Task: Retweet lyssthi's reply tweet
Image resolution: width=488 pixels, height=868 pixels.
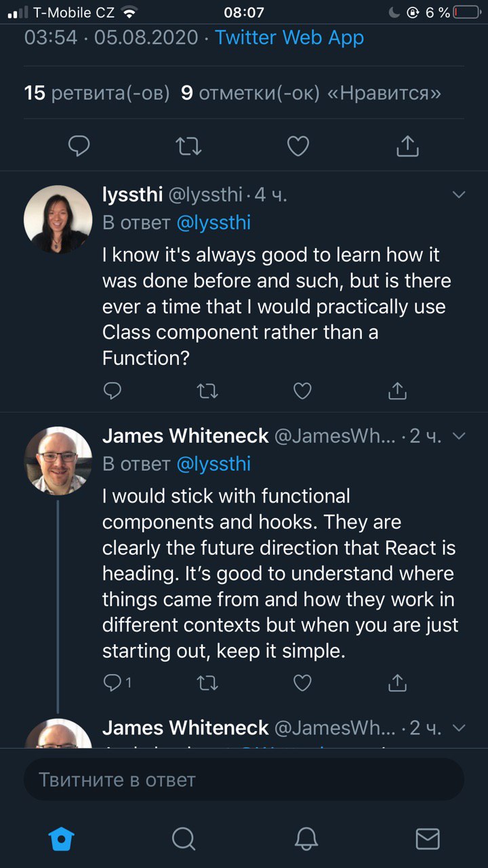Action: pos(207,391)
